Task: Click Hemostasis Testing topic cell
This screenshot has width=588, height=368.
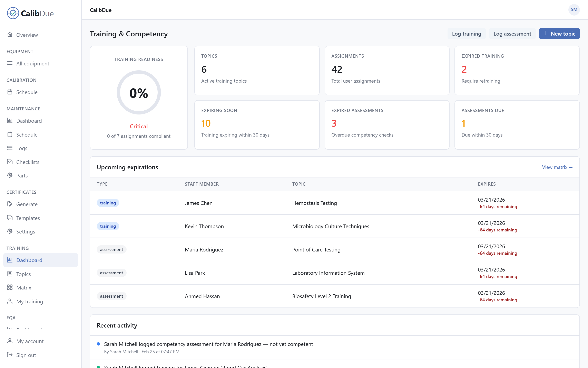Action: (314, 203)
